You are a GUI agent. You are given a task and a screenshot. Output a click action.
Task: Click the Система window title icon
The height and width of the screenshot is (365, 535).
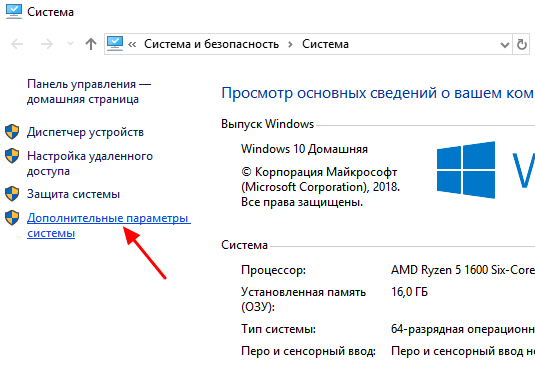click(14, 11)
